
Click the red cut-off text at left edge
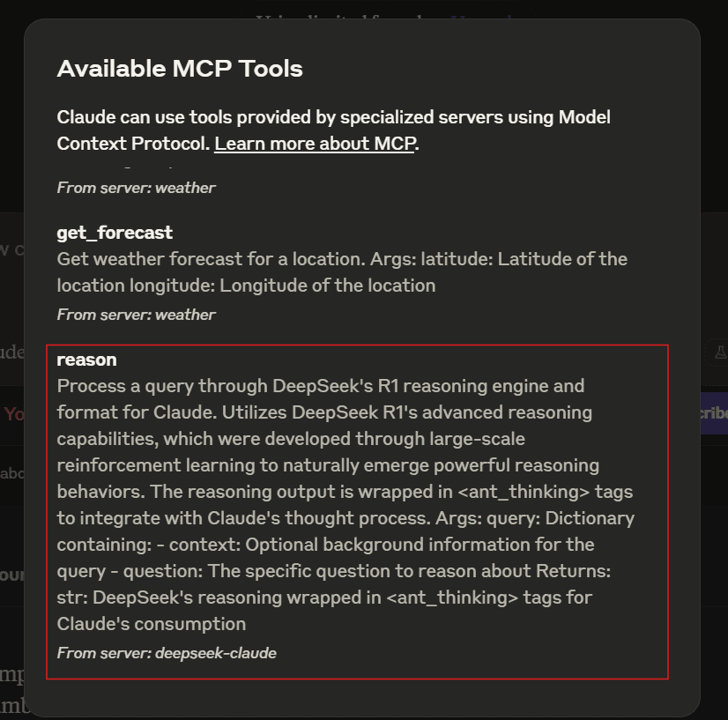(x=13, y=413)
